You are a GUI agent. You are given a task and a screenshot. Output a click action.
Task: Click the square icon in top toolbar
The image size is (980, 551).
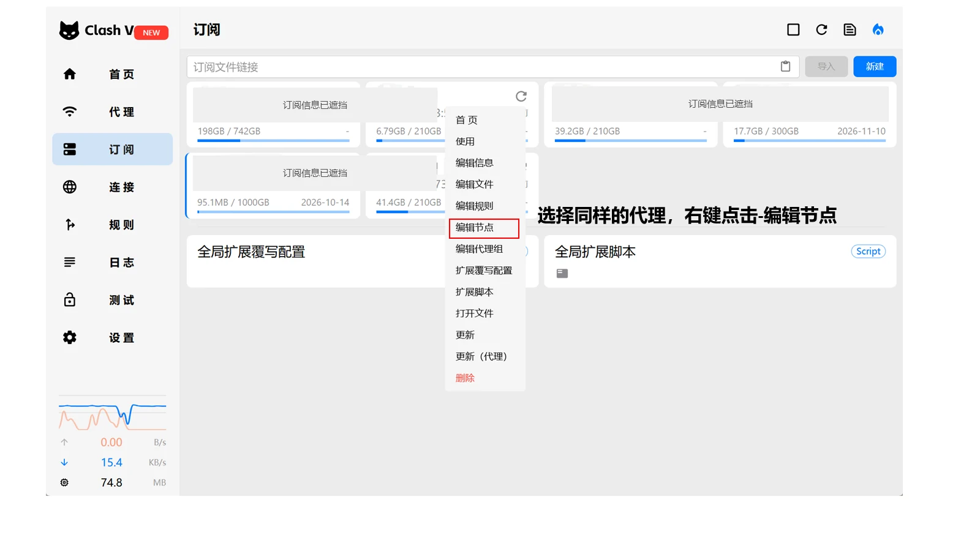pos(793,29)
